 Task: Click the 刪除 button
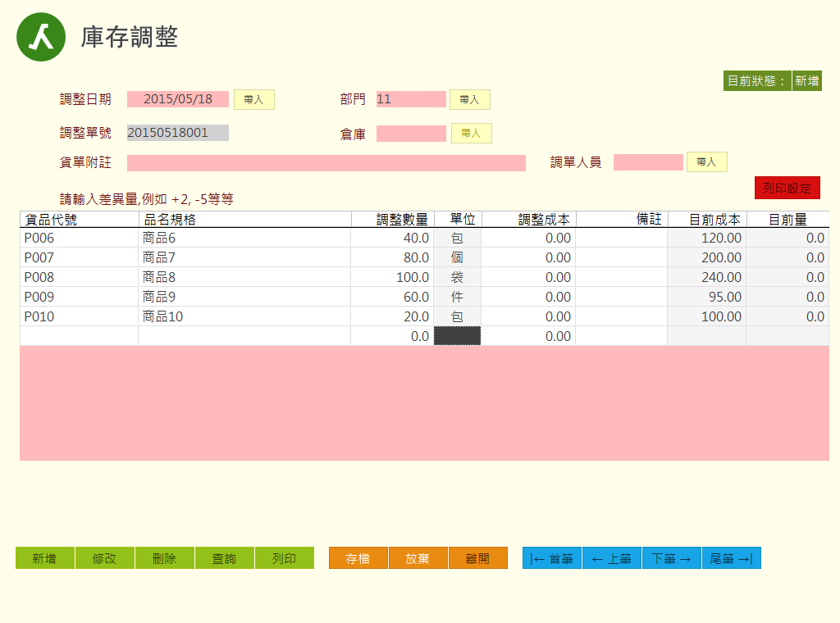pos(165,558)
